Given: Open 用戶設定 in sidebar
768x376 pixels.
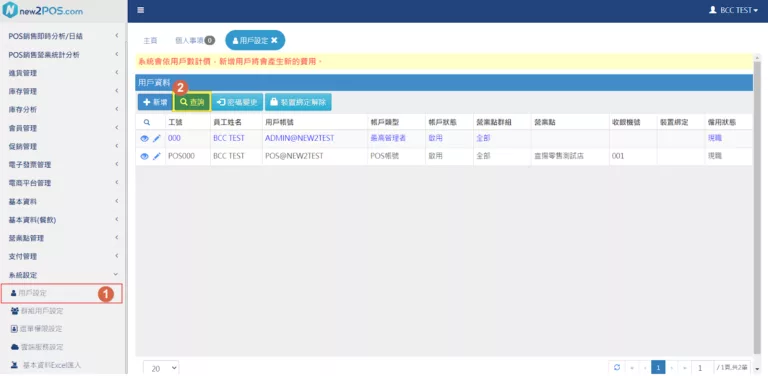Looking at the screenshot, I should tap(61, 293).
